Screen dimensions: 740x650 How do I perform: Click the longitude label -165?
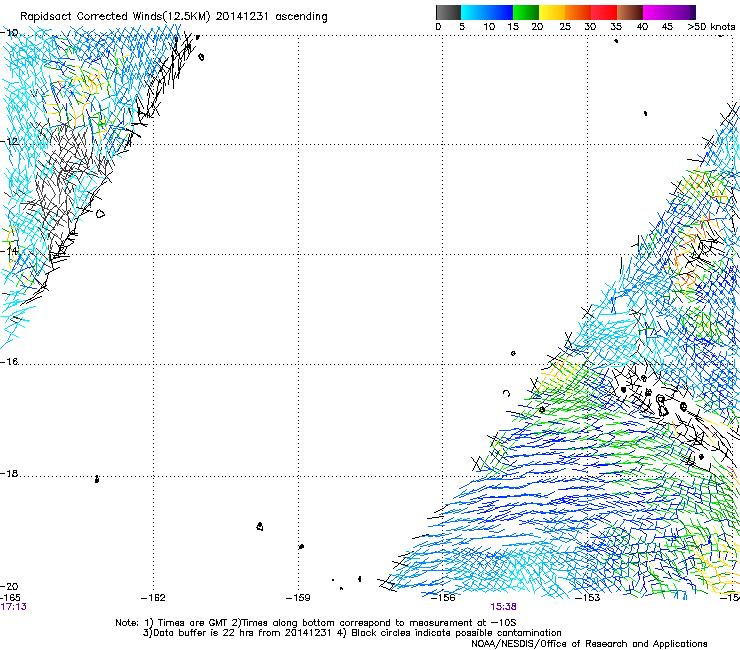tap(10, 598)
